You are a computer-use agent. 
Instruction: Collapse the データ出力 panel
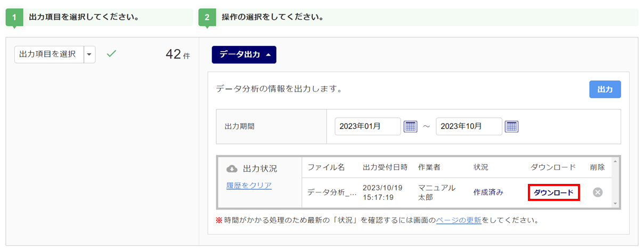244,54
